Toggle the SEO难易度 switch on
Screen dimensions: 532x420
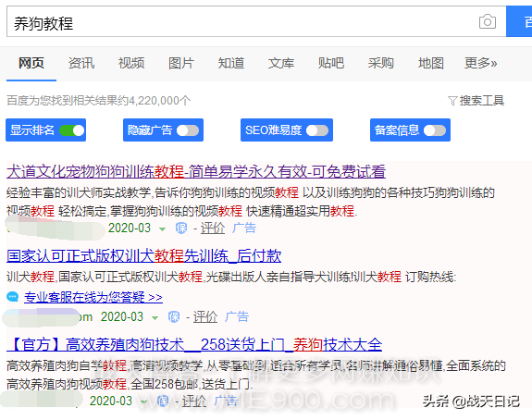pos(317,130)
